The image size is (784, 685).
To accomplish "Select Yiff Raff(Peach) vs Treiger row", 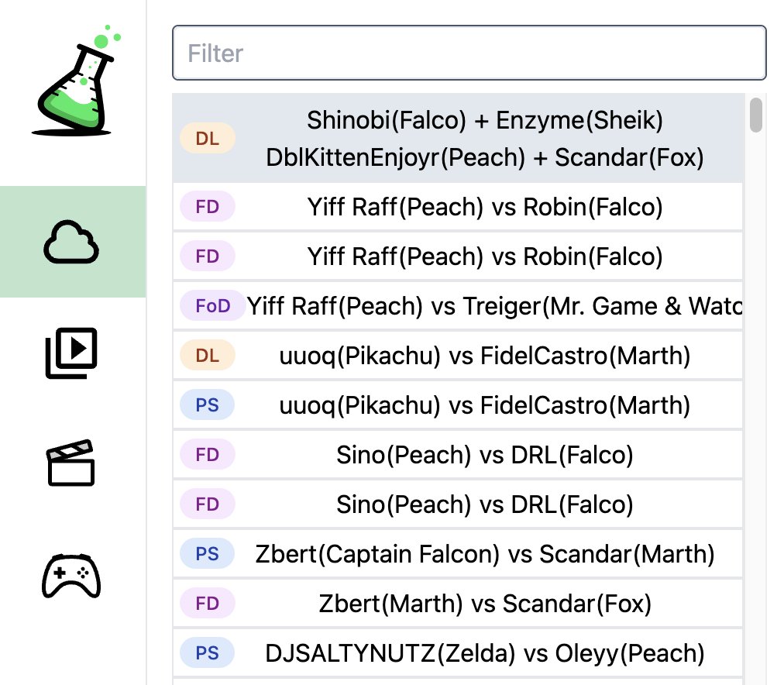I will [x=458, y=305].
